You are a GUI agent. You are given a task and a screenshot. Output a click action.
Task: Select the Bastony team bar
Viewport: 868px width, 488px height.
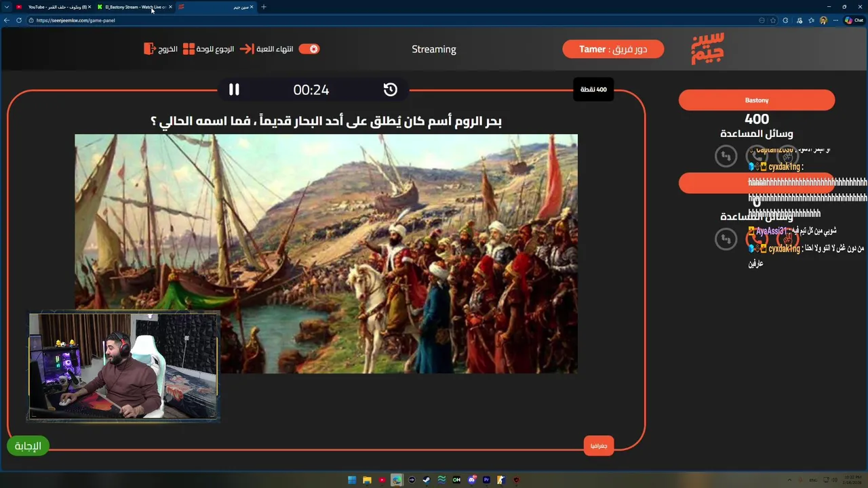[757, 100]
